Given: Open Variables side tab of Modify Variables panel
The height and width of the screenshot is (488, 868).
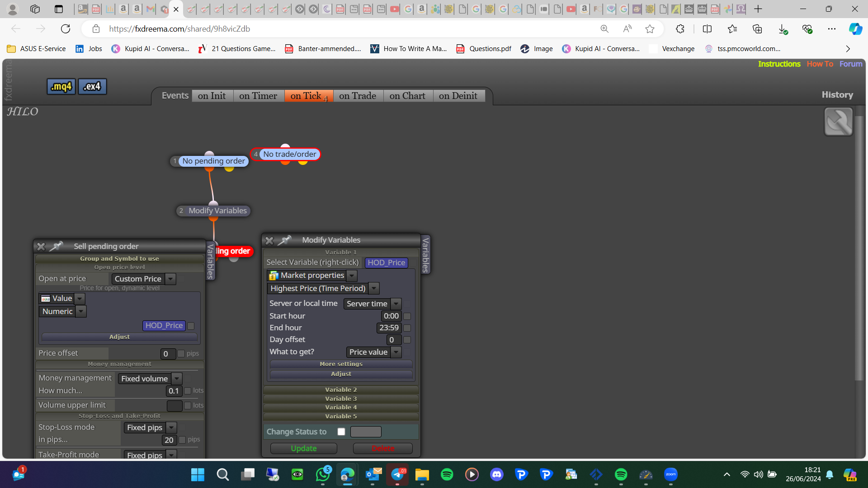Looking at the screenshot, I should 425,254.
